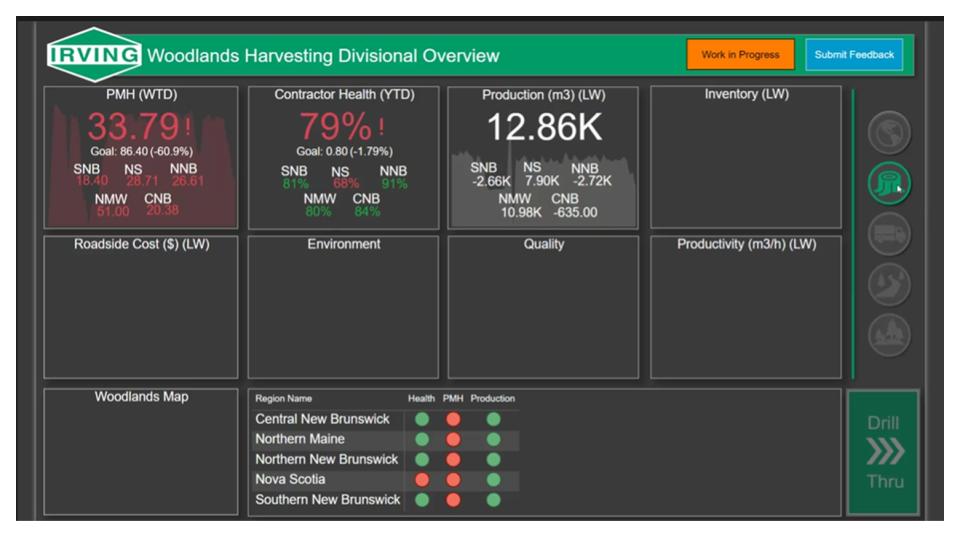Click Southern New Brunswick Production dot

(x=493, y=500)
